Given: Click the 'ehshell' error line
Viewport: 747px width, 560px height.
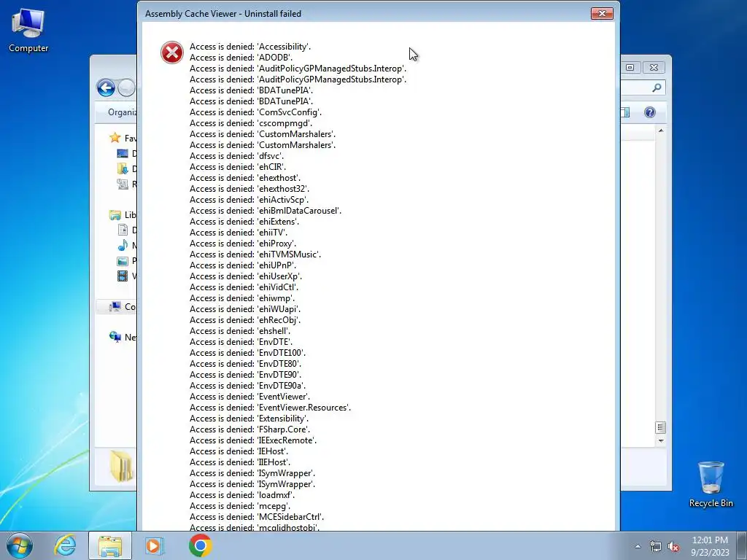Looking at the screenshot, I should click(x=240, y=331).
